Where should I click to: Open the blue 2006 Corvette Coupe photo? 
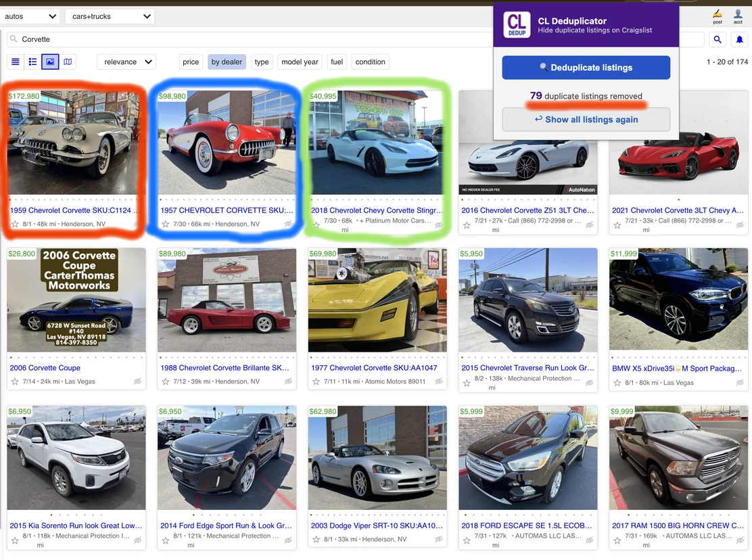point(76,300)
